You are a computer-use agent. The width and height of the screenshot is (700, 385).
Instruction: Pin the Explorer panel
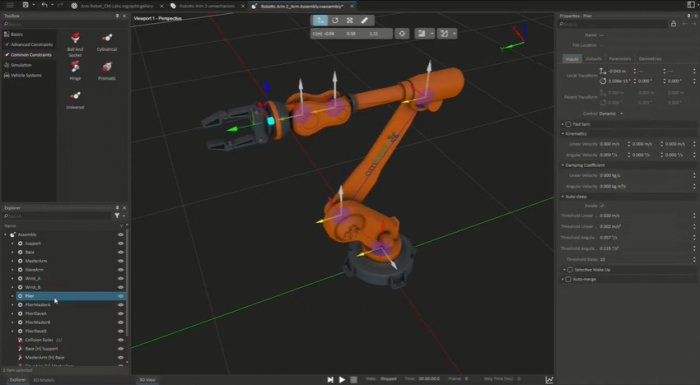[117, 208]
